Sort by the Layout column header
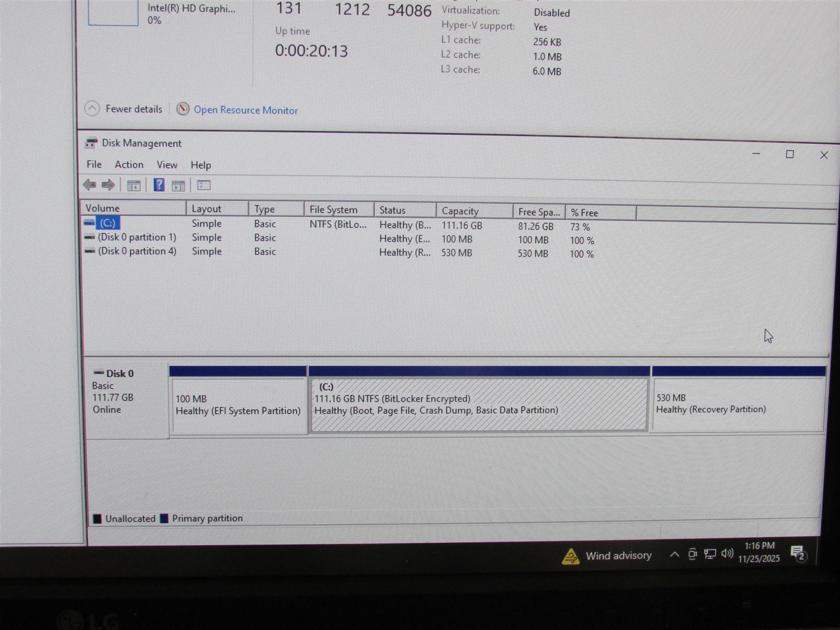The height and width of the screenshot is (630, 840). [x=217, y=209]
